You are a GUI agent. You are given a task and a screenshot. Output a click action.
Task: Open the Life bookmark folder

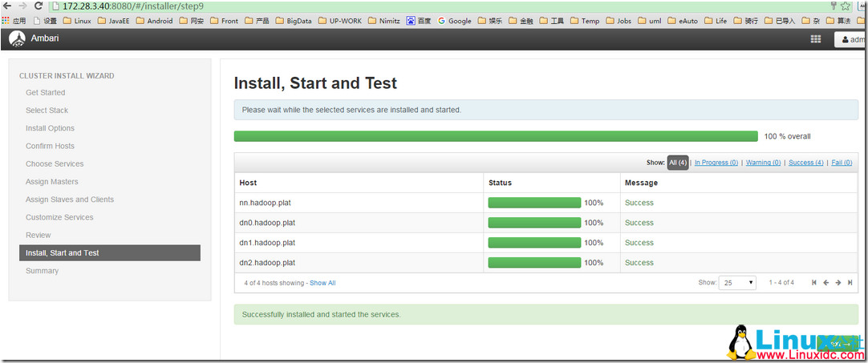716,21
